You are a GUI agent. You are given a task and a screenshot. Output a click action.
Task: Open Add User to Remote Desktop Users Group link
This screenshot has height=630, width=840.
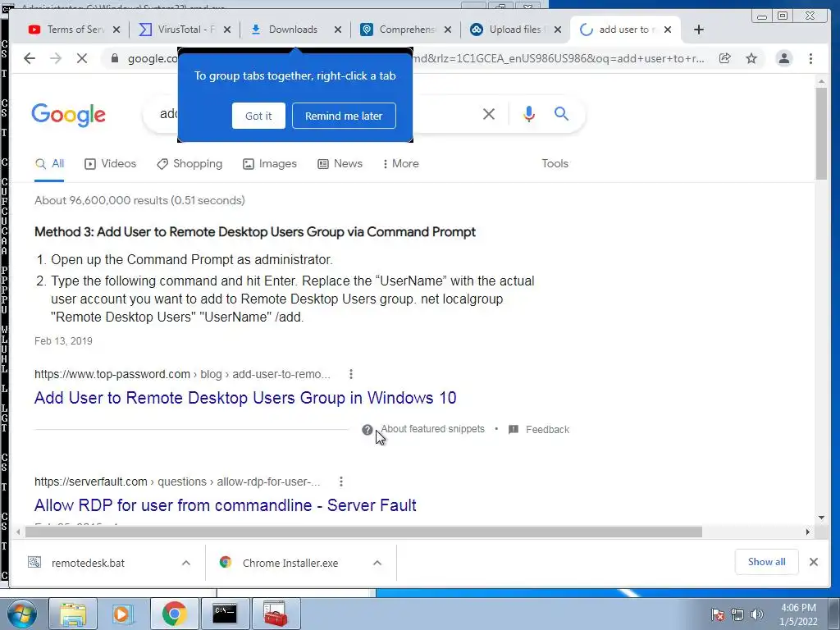pos(245,398)
